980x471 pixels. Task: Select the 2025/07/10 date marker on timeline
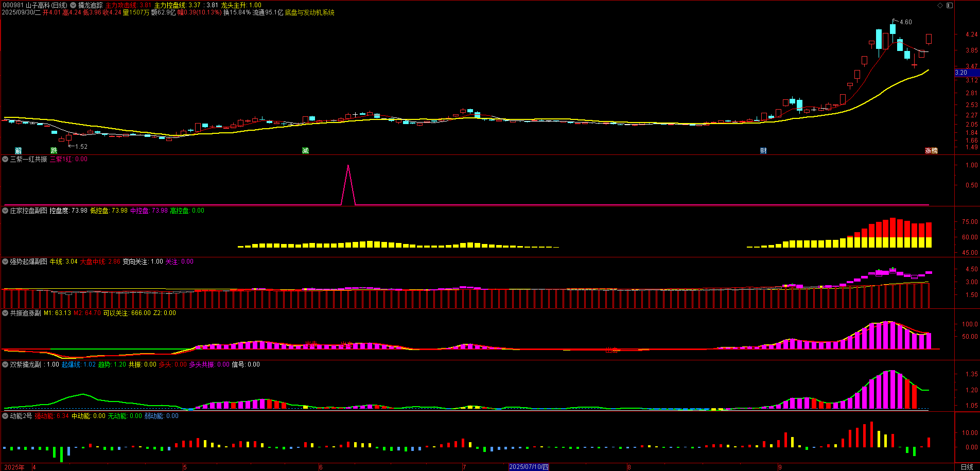coord(529,467)
